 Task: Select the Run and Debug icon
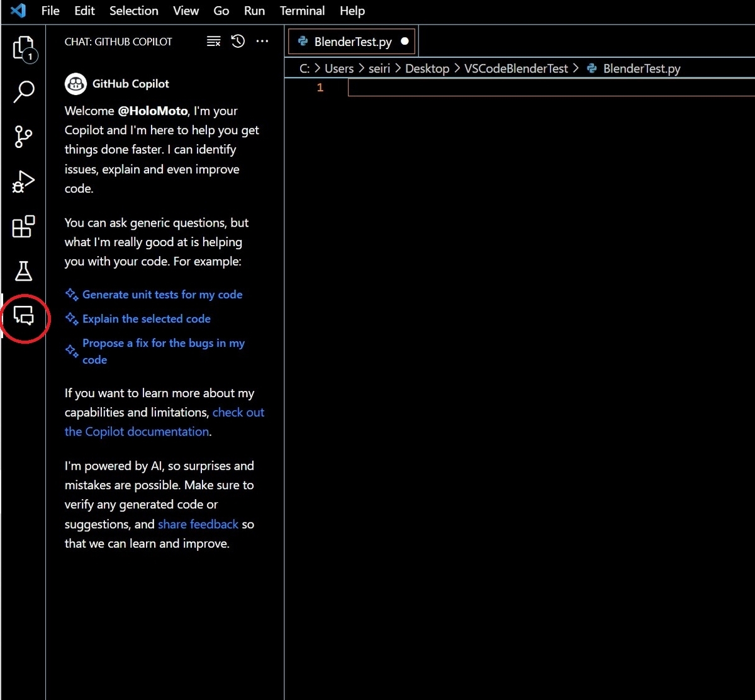tap(23, 181)
